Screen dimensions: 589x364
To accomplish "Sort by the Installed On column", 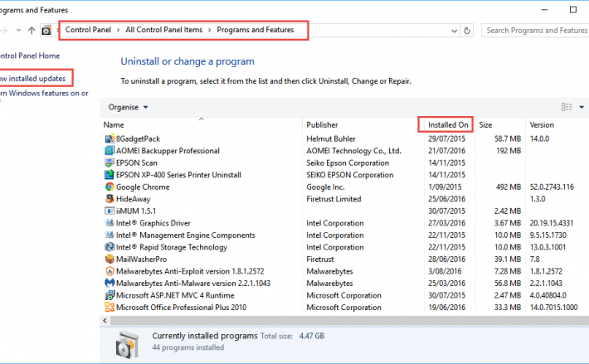I will (x=448, y=125).
